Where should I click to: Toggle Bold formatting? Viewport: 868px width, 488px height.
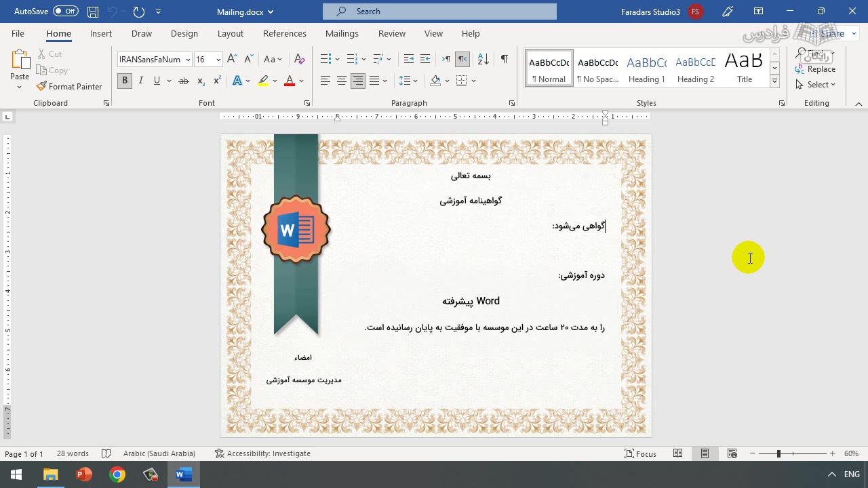(125, 81)
